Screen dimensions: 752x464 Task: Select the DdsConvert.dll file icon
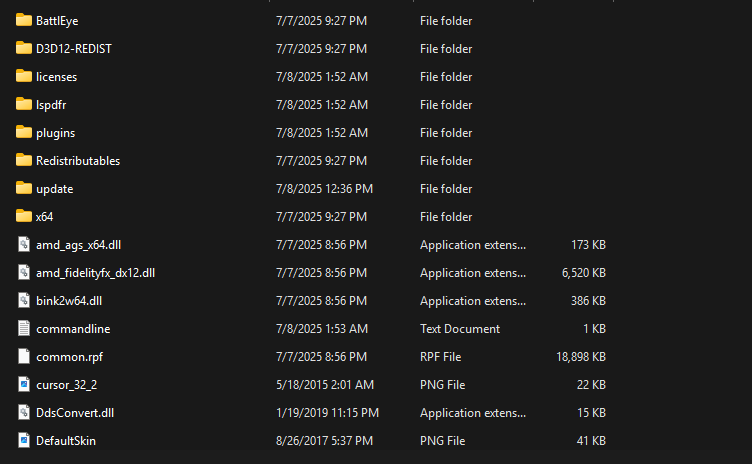click(x=25, y=412)
